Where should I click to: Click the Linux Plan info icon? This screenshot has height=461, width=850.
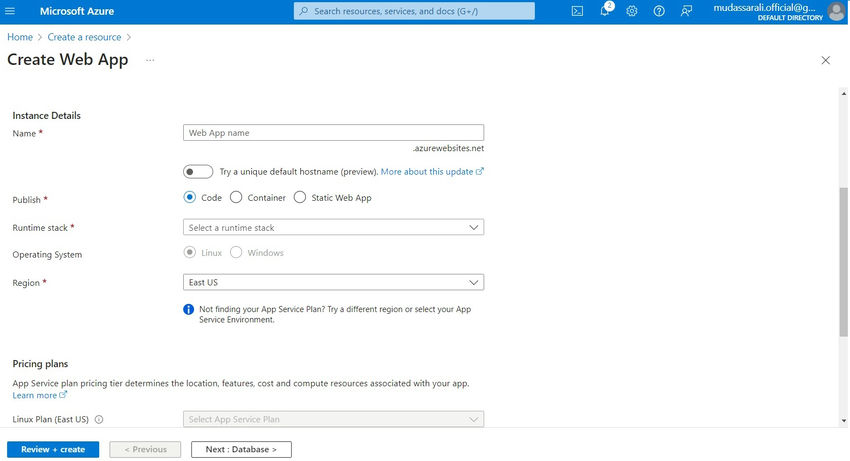coord(99,420)
